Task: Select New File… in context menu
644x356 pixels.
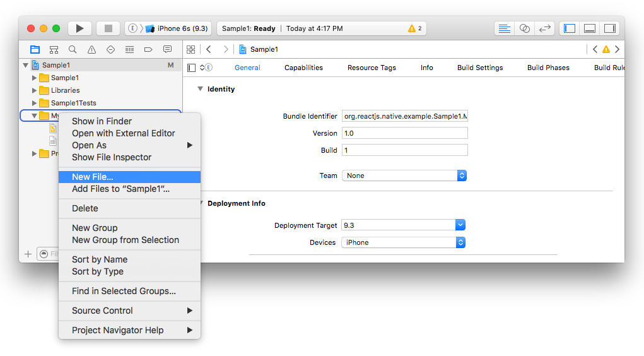Action: 129,177
